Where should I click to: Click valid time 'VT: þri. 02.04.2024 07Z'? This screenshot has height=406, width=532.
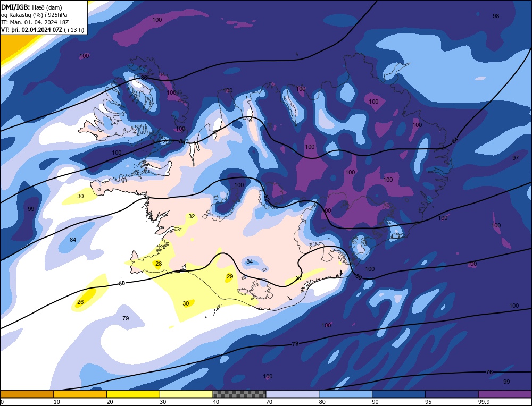[31, 30]
